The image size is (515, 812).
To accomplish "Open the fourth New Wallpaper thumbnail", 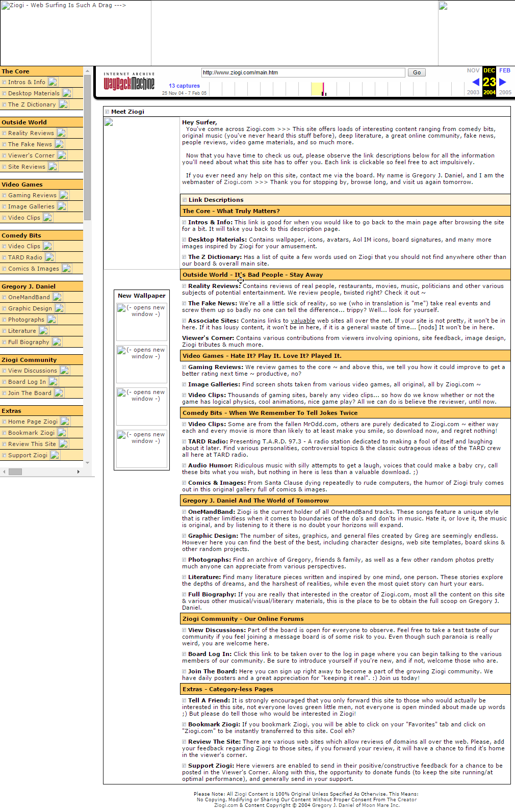I will tap(142, 449).
